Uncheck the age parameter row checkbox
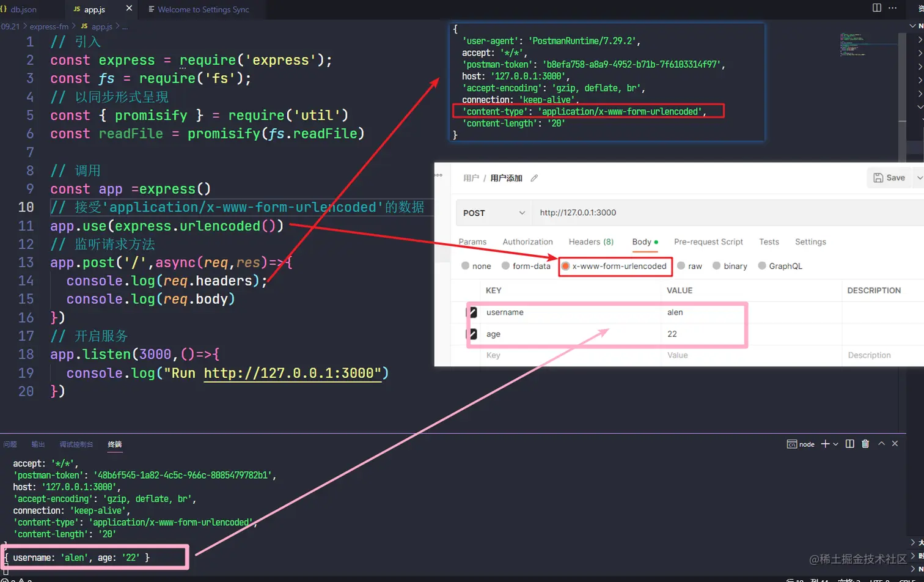The height and width of the screenshot is (582, 924). coord(471,334)
